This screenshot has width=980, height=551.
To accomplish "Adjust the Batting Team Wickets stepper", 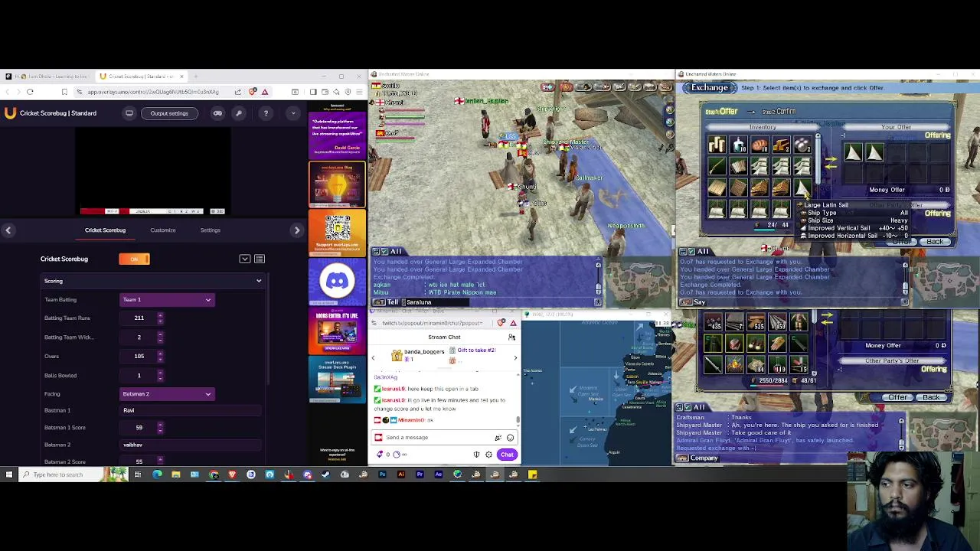I will (x=160, y=337).
